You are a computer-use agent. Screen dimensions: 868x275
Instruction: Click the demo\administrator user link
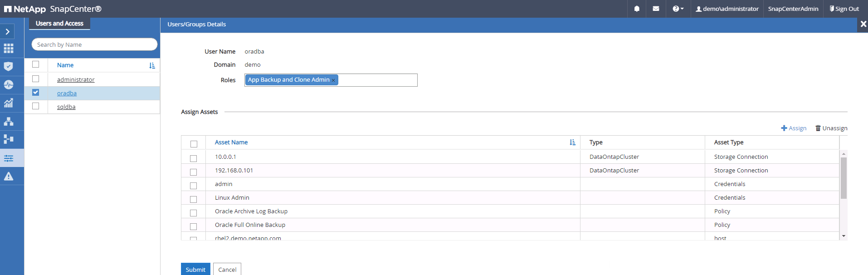click(x=727, y=9)
